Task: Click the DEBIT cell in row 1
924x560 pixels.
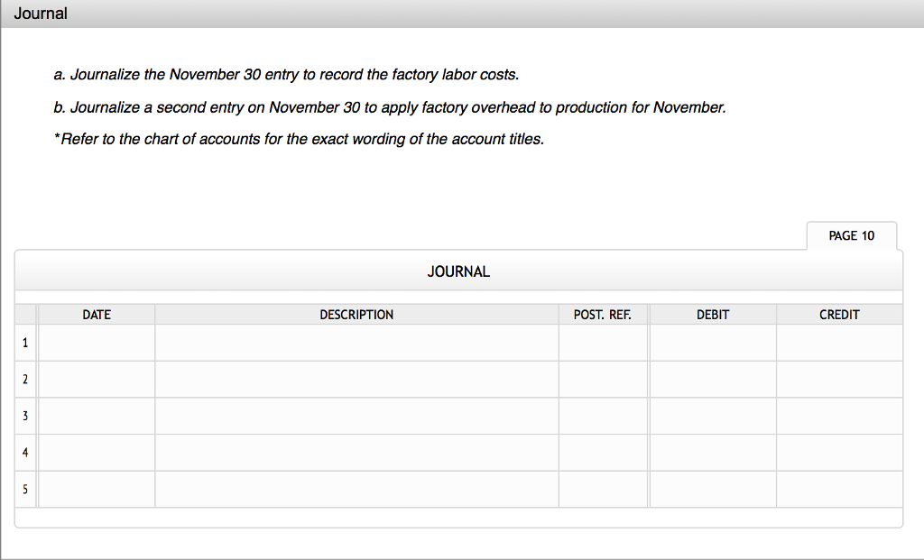Action: [712, 343]
